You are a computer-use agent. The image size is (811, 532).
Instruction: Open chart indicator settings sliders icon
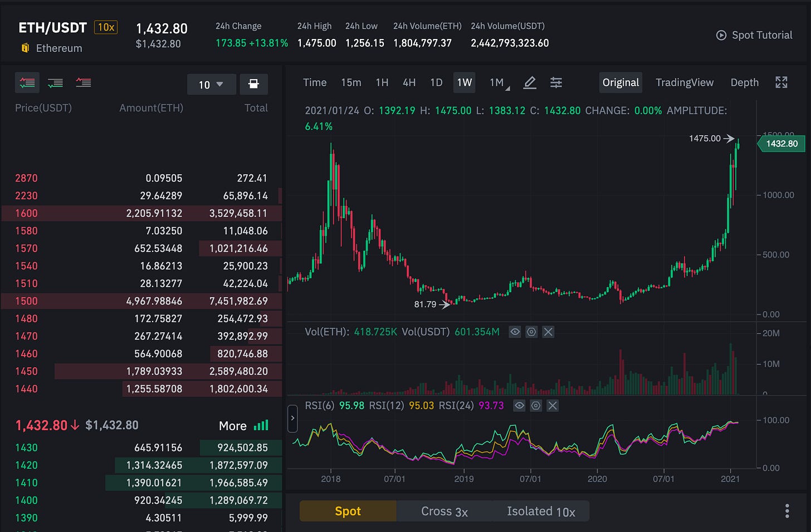point(556,83)
